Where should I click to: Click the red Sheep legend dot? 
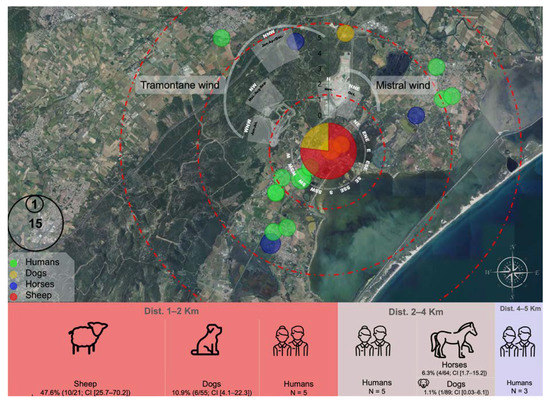[x=14, y=296]
